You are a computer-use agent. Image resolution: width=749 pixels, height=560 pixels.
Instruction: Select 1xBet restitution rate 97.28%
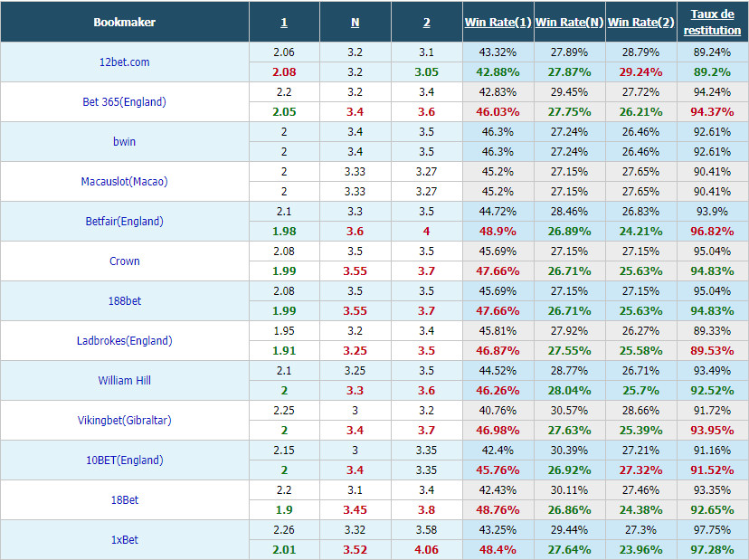click(x=712, y=549)
